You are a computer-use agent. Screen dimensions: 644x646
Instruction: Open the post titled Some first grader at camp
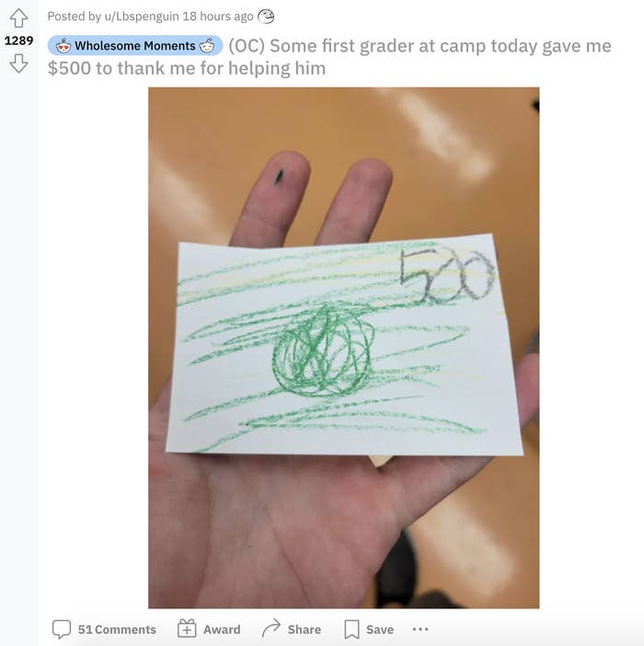click(329, 57)
